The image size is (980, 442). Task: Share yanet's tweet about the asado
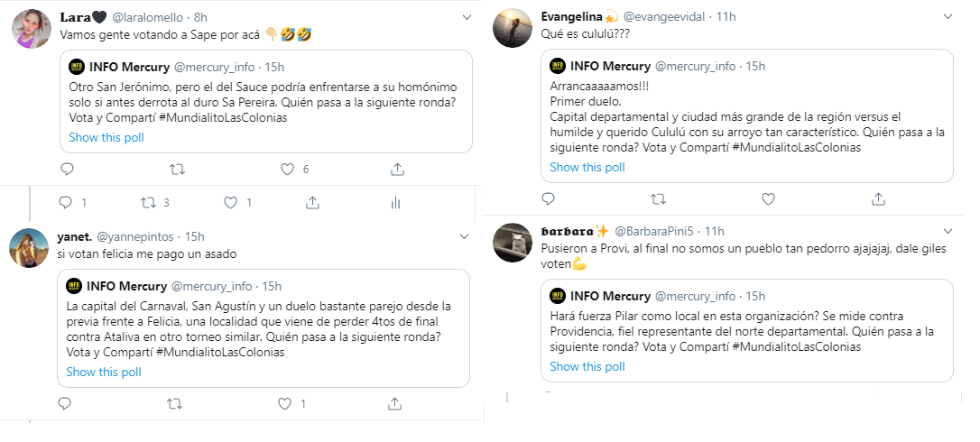pos(394,403)
